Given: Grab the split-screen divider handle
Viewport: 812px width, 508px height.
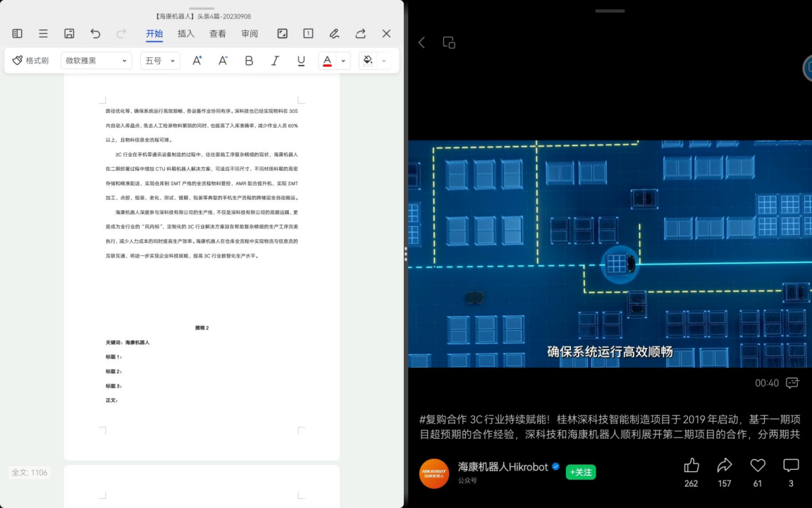Looking at the screenshot, I should pyautogui.click(x=406, y=254).
